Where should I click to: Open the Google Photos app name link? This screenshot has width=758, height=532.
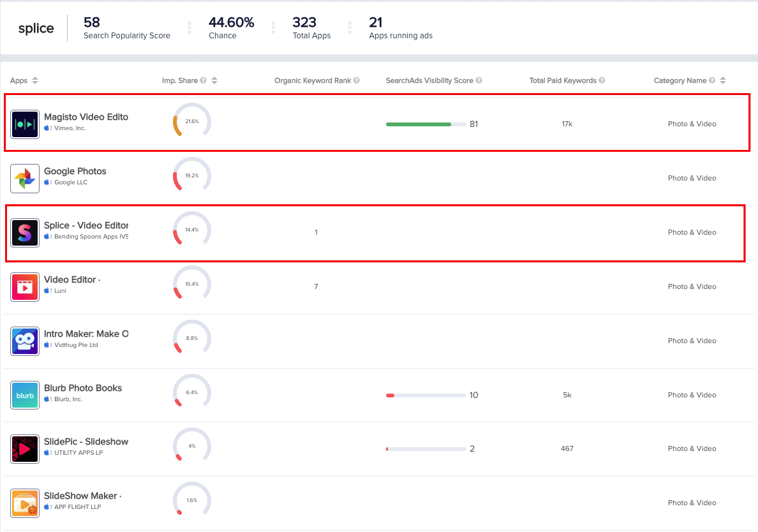[x=75, y=171]
